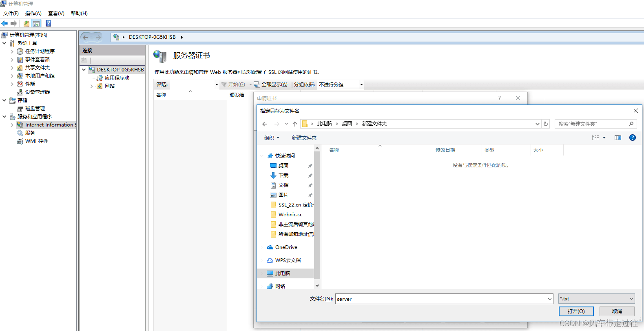
Task: Toggle the preview pane icon
Action: coord(618,138)
